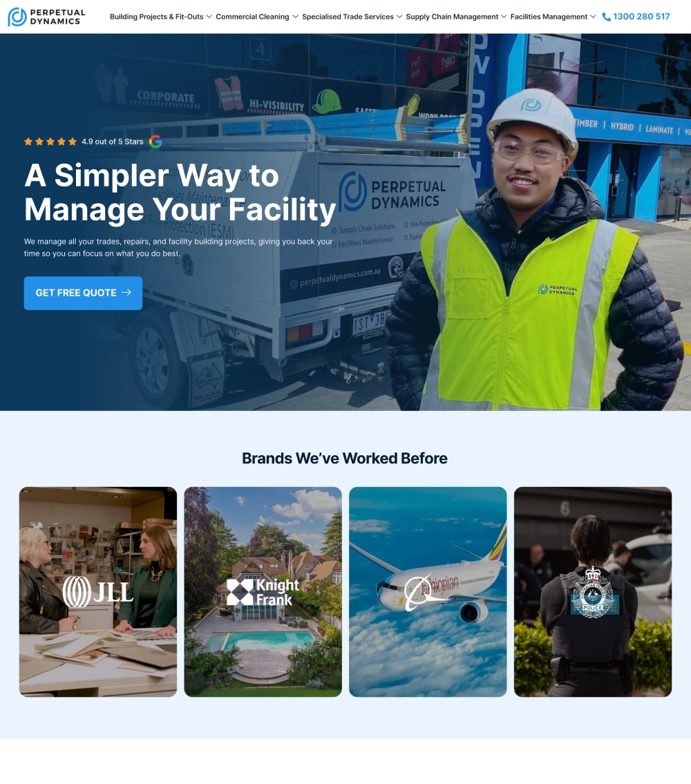
Task: Expand the Commercial Cleaning dropdown chevron
Action: point(295,17)
